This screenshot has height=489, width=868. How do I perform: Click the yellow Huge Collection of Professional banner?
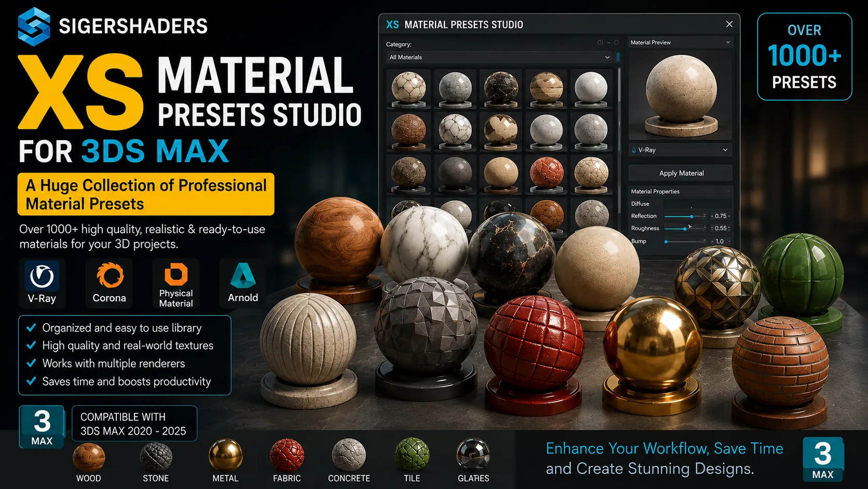coord(146,194)
